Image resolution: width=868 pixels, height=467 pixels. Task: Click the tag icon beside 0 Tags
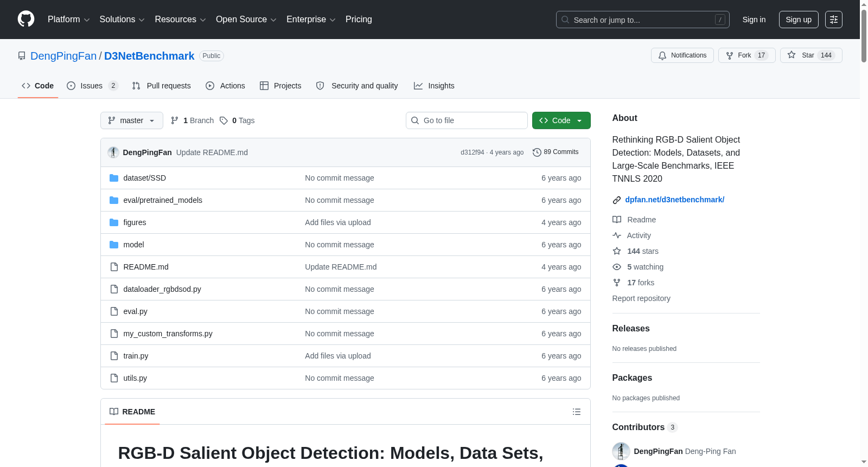(x=224, y=120)
